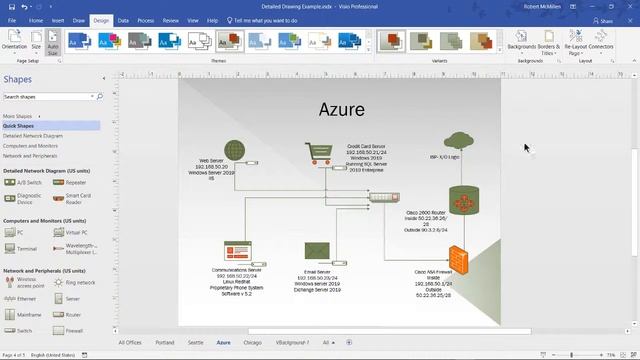
Task: Select the Repeater shape
Action: pos(69,182)
